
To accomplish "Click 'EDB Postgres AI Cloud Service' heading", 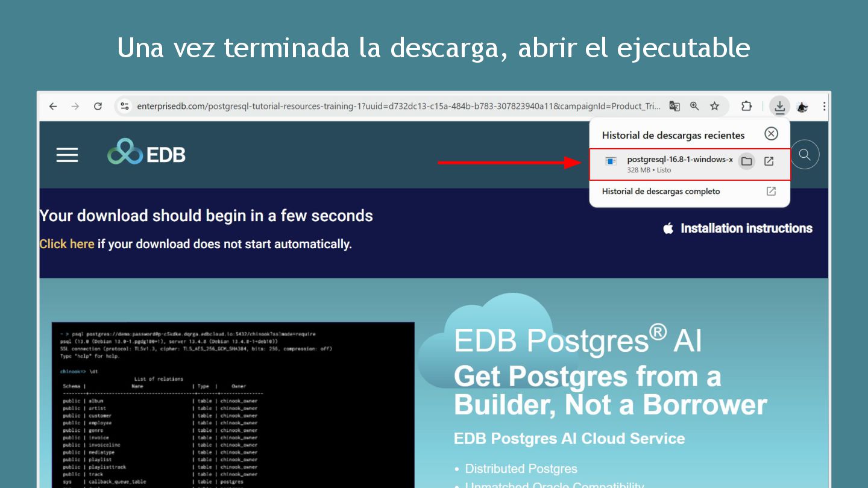I will [569, 439].
